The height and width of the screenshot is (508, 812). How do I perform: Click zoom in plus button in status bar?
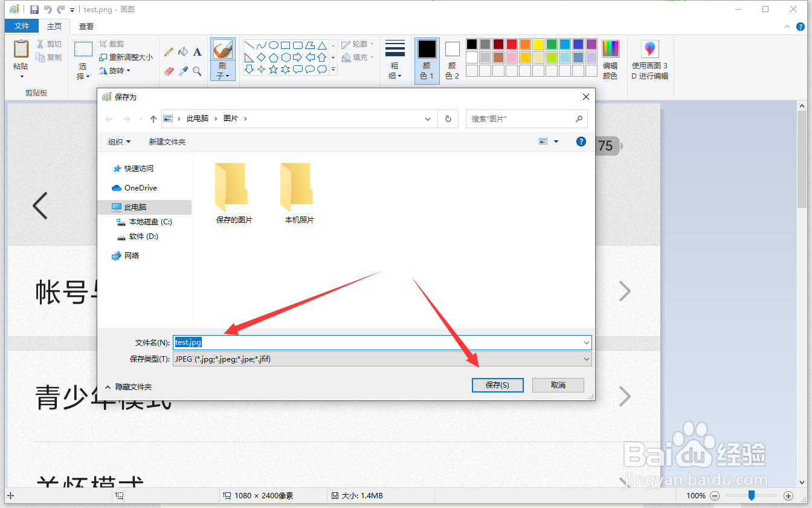coord(788,496)
